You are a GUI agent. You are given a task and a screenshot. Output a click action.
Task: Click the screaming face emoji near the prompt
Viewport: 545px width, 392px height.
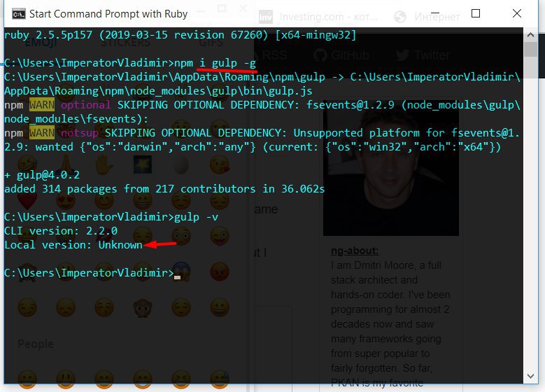click(181, 272)
